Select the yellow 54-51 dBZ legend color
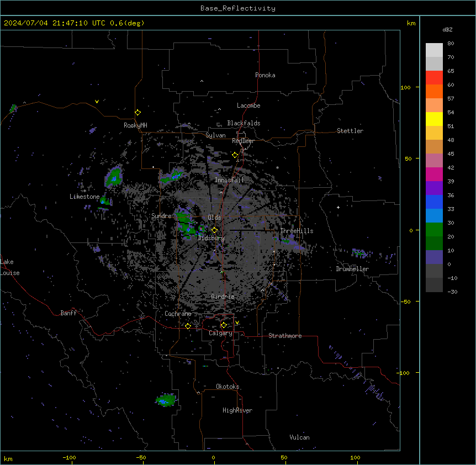 tap(434, 119)
